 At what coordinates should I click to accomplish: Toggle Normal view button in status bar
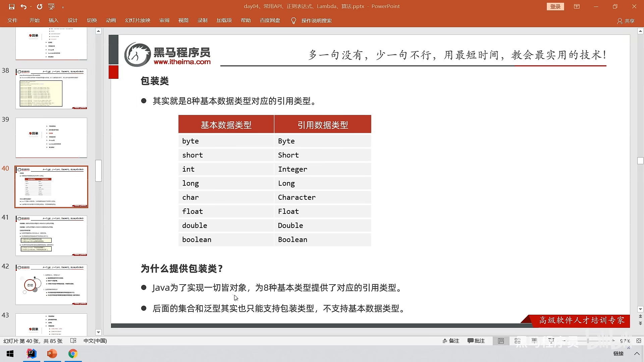pos(501,341)
